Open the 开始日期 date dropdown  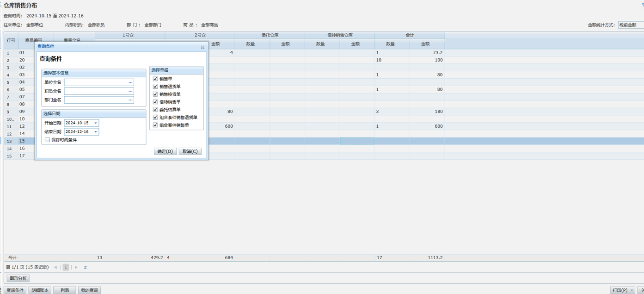tap(96, 123)
